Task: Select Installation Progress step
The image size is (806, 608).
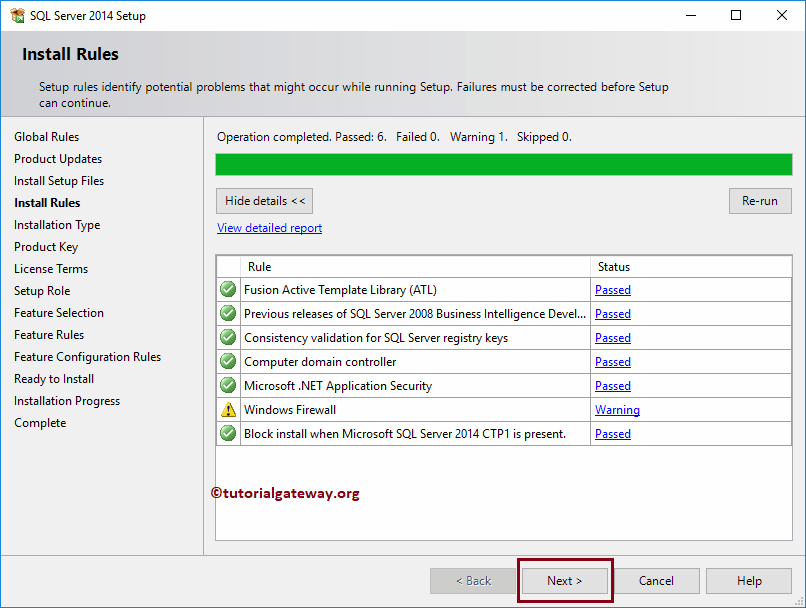Action: 67,401
